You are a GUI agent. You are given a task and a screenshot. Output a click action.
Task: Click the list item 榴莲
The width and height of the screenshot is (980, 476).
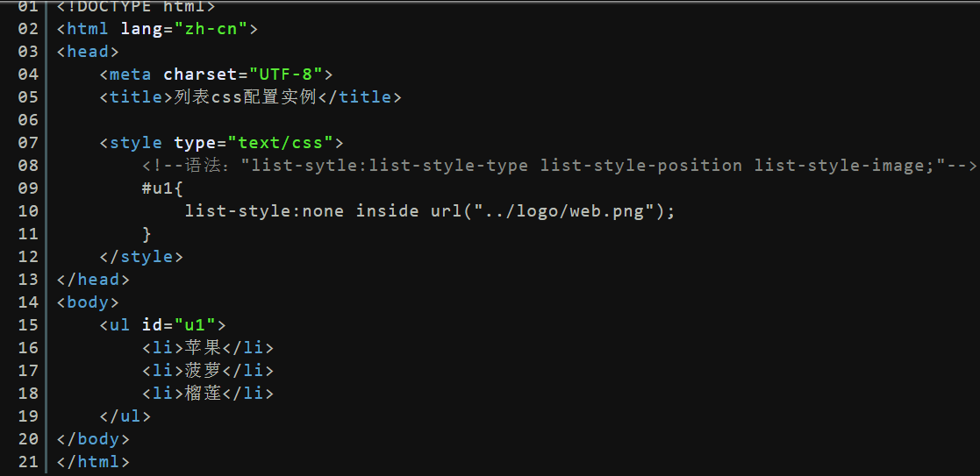204,393
